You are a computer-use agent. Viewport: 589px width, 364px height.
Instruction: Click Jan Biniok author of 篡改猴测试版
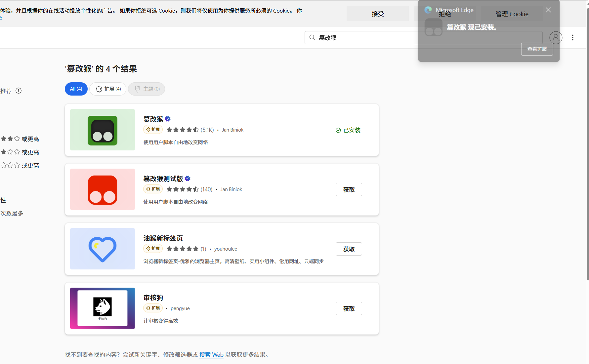(231, 189)
